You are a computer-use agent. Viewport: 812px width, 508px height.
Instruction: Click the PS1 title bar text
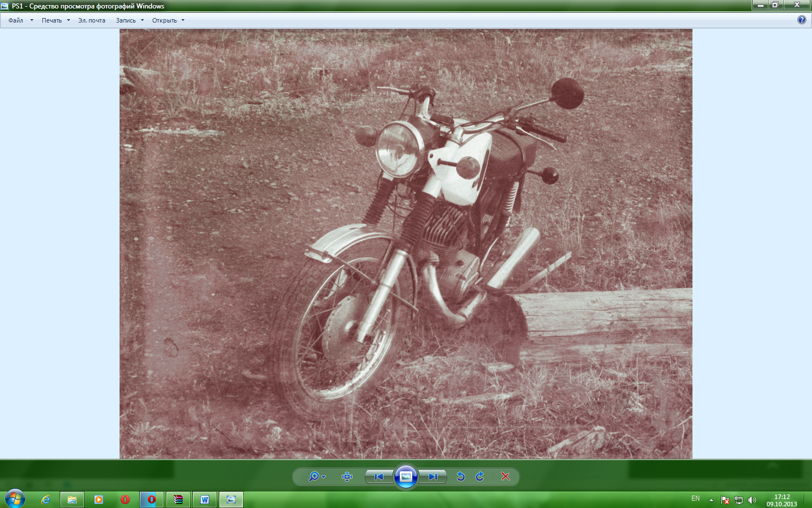(88, 6)
